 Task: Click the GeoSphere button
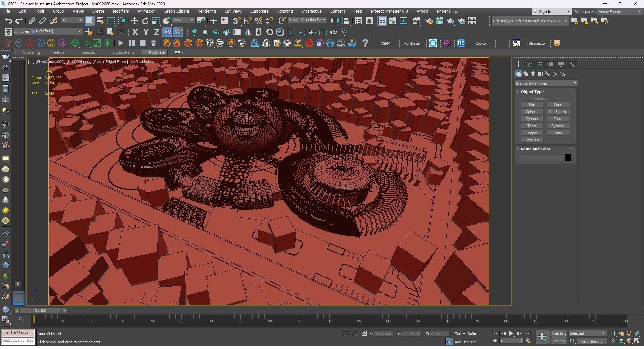coord(558,112)
